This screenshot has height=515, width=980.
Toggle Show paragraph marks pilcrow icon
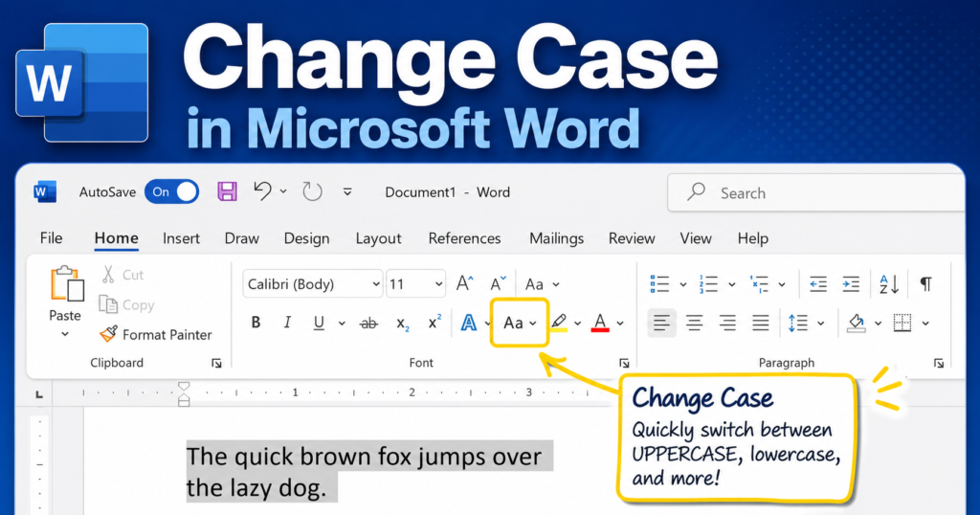(925, 284)
